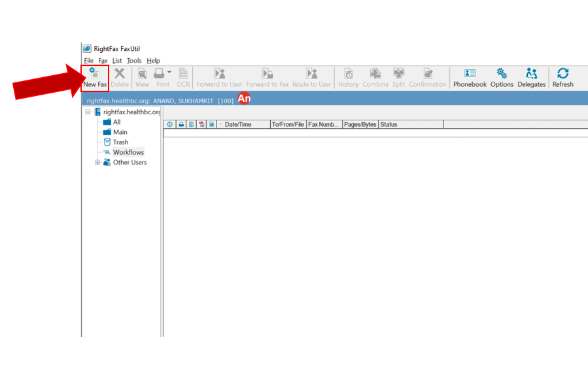Open the Tools menu
The image size is (588, 390).
tap(134, 60)
